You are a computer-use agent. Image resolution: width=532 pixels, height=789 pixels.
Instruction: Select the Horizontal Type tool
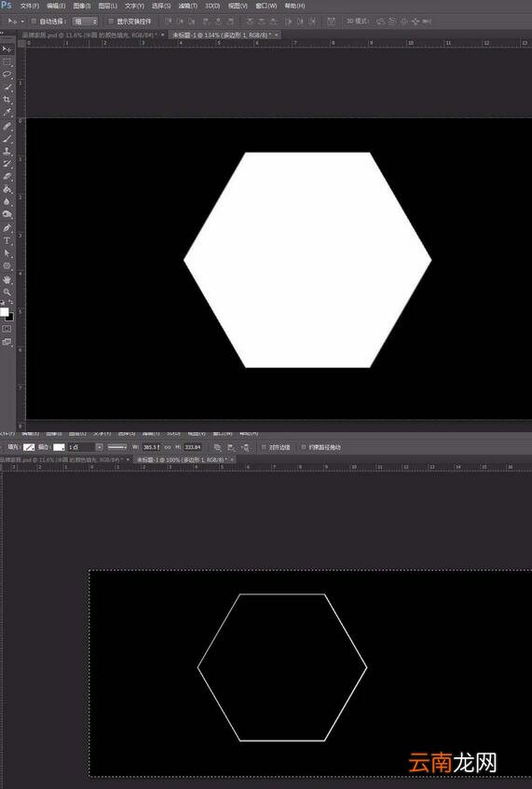[x=7, y=240]
